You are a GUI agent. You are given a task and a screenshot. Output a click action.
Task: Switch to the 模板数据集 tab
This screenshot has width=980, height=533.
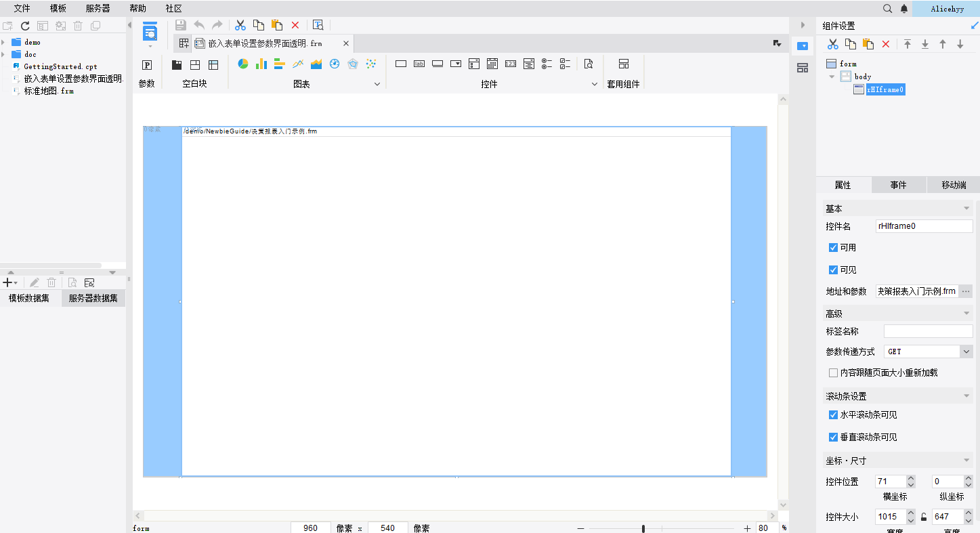29,298
